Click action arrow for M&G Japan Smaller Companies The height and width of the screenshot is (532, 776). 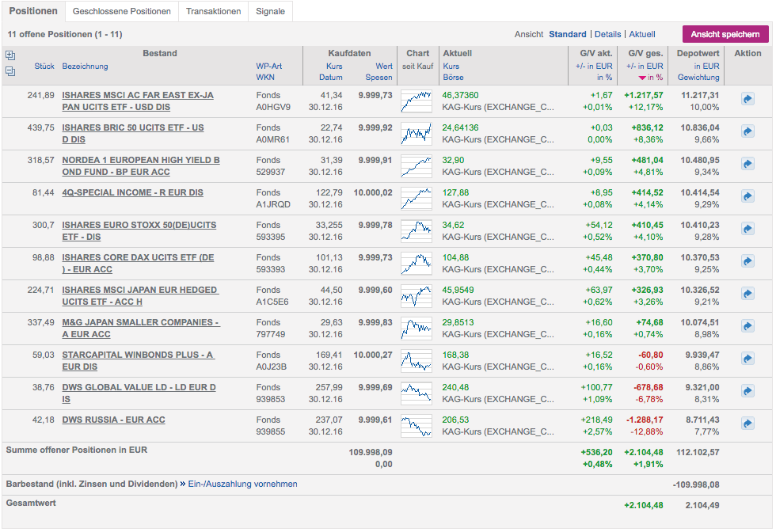tap(747, 326)
